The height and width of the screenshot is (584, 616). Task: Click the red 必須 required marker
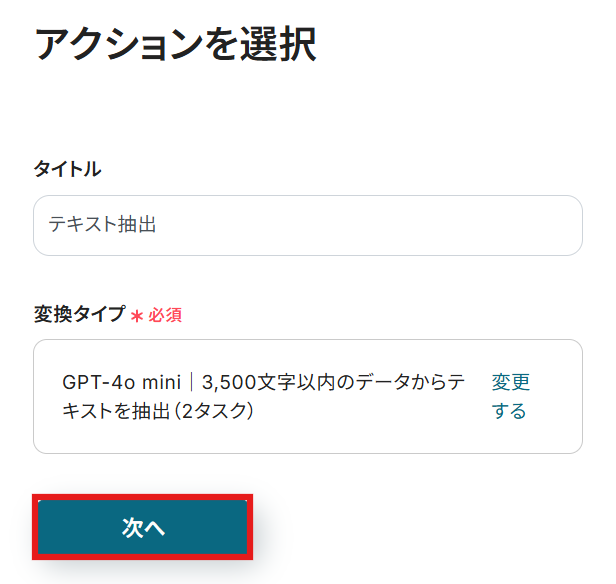(165, 315)
